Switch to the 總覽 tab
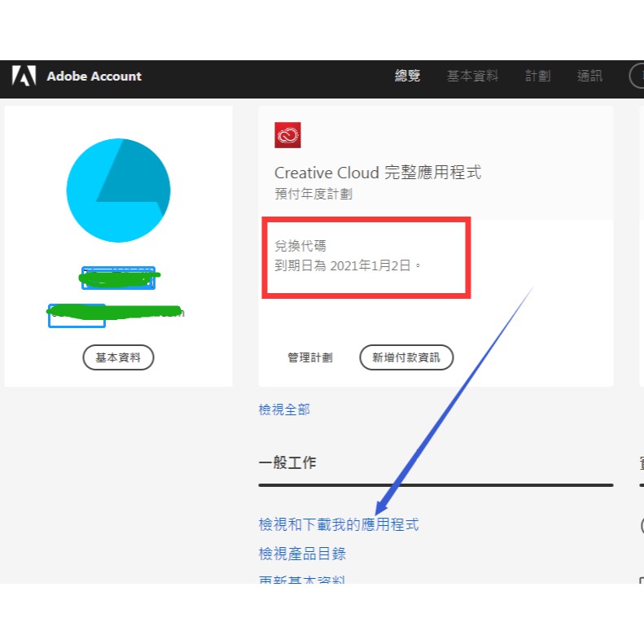This screenshot has width=644, height=644. [x=407, y=77]
